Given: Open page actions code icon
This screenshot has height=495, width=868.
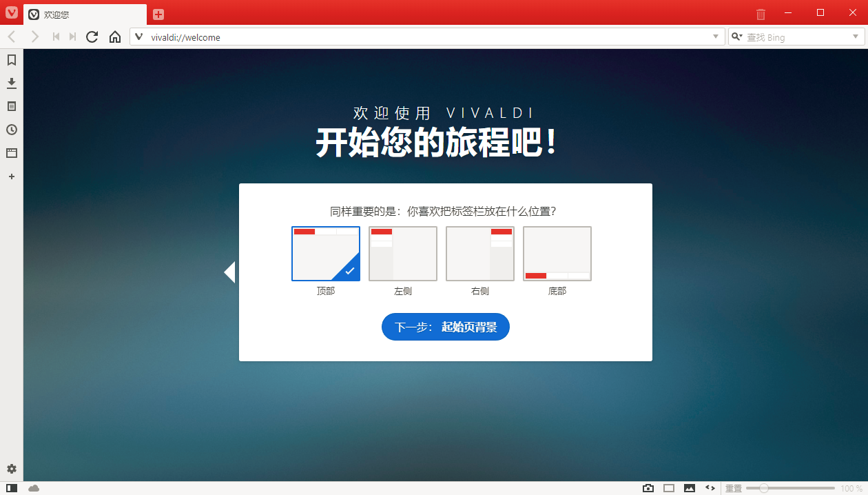Looking at the screenshot, I should coord(710,488).
